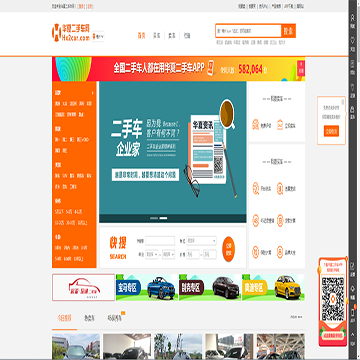Open the 华夏二手车APP promotional banner
The image size is (360, 360).
178,69
